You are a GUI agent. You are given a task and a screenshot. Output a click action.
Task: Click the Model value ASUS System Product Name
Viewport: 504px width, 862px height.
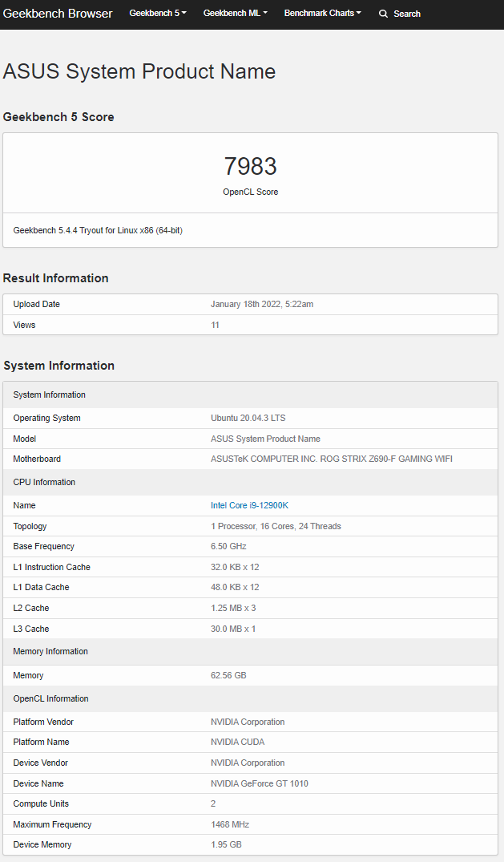pos(265,439)
